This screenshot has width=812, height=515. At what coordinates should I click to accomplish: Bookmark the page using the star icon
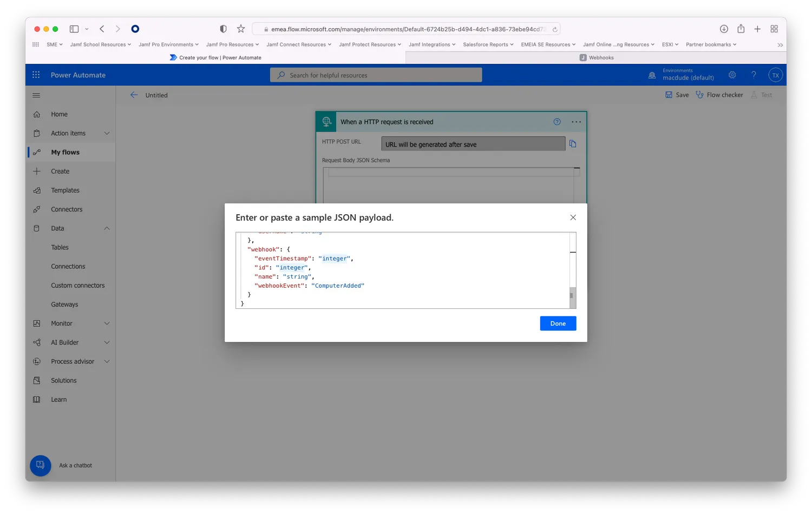241,29
